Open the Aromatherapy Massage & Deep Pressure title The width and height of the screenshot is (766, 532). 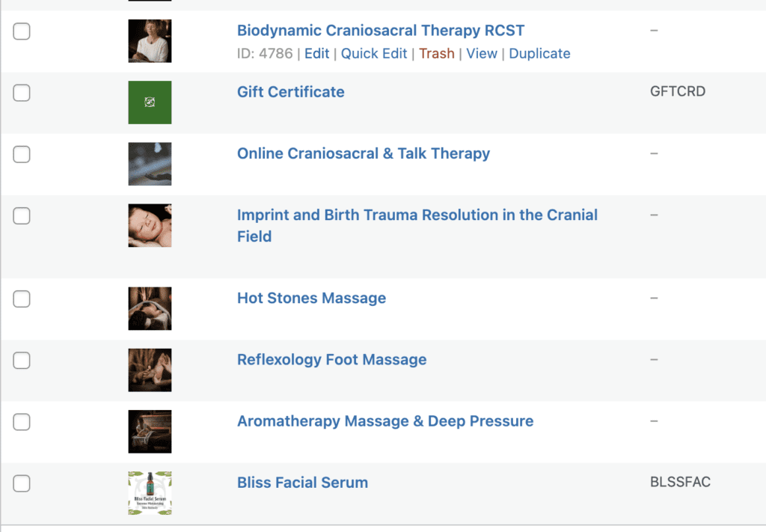[385, 421]
